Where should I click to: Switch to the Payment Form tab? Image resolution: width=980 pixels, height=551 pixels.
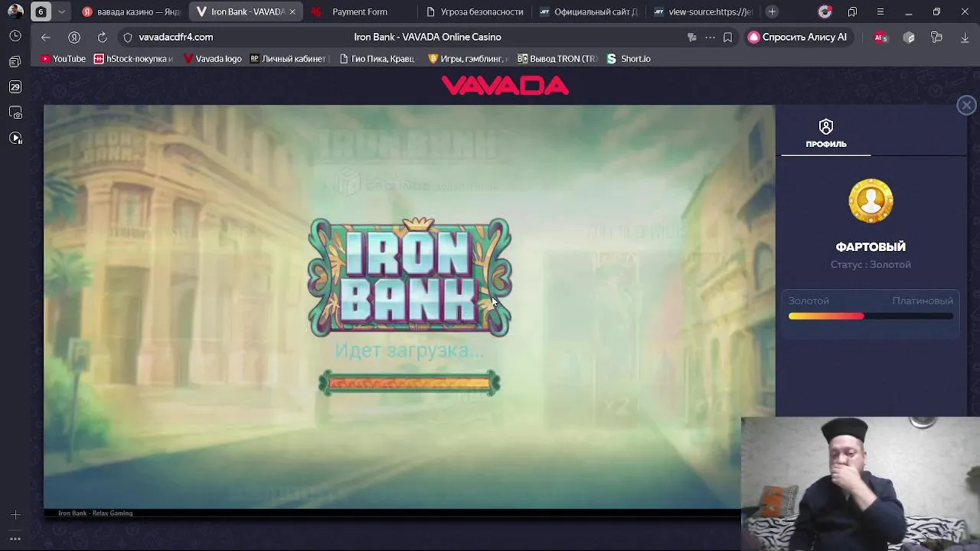pyautogui.click(x=360, y=11)
